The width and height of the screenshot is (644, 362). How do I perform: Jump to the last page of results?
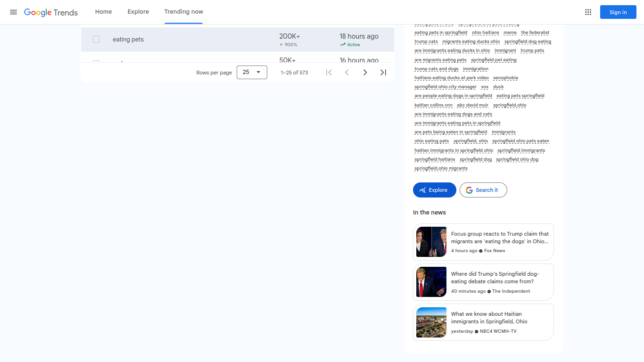383,72
